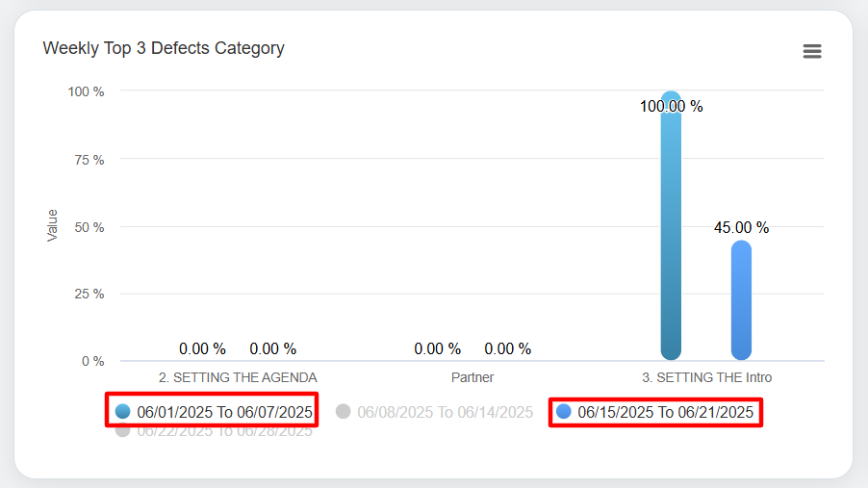
Task: Click the 'Partner' category axis label
Action: (x=472, y=377)
